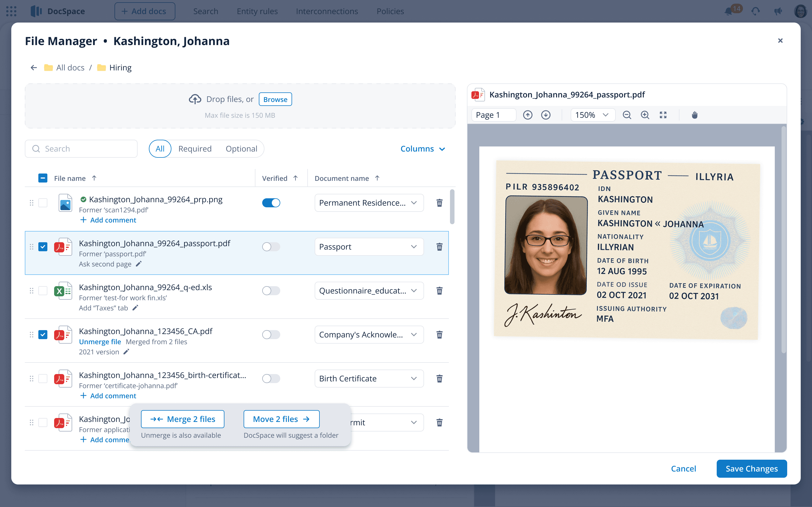The image size is (812, 507).
Task: Click Merge 2 files button
Action: point(182,419)
